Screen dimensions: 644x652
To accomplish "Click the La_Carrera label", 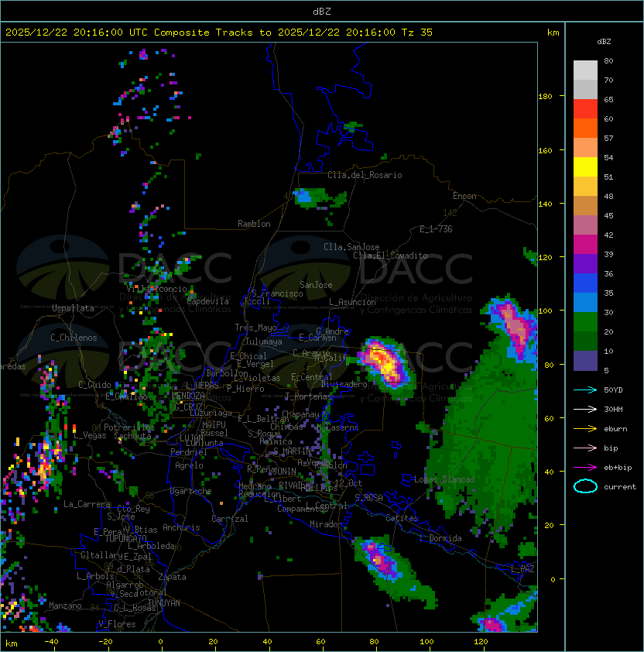I will [87, 504].
